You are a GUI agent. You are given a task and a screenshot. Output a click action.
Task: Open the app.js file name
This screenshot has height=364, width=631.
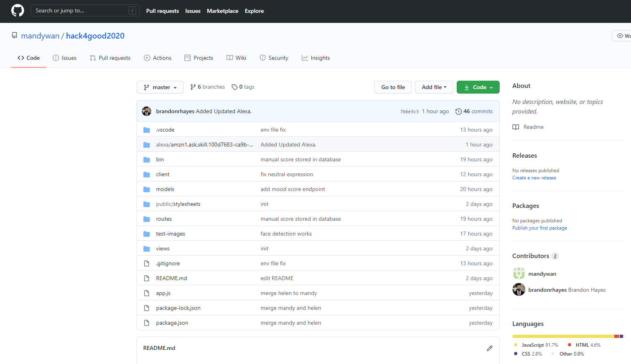(x=163, y=293)
